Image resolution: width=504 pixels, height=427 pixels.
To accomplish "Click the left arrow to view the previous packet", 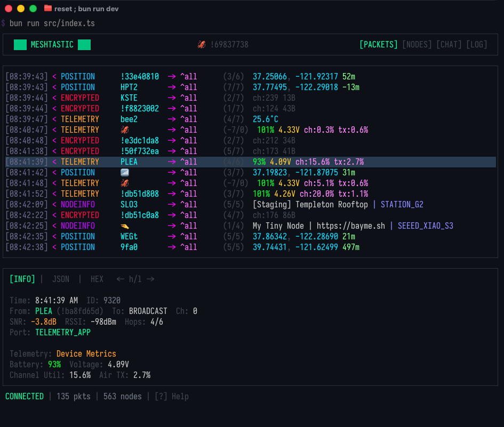I will (120, 279).
